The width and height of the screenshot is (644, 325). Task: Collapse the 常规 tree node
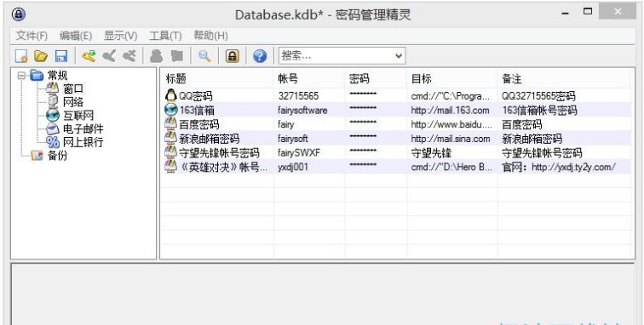22,76
